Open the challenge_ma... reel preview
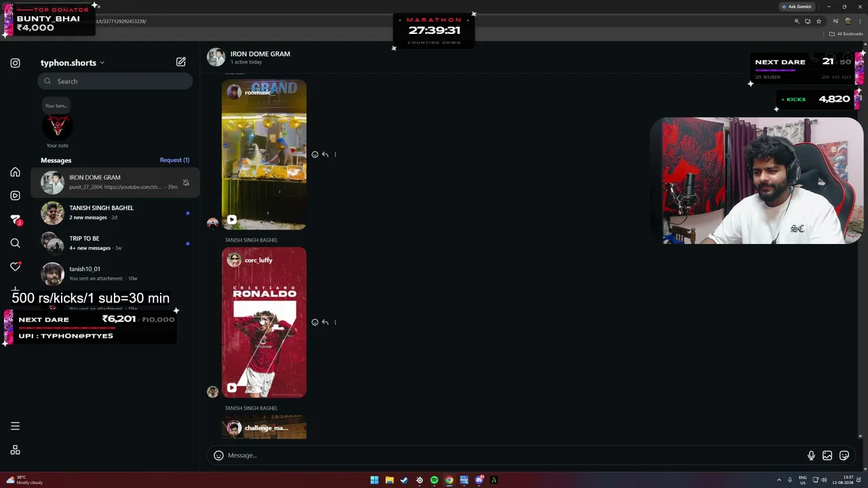Screen dimensions: 868x488 (264, 428)
